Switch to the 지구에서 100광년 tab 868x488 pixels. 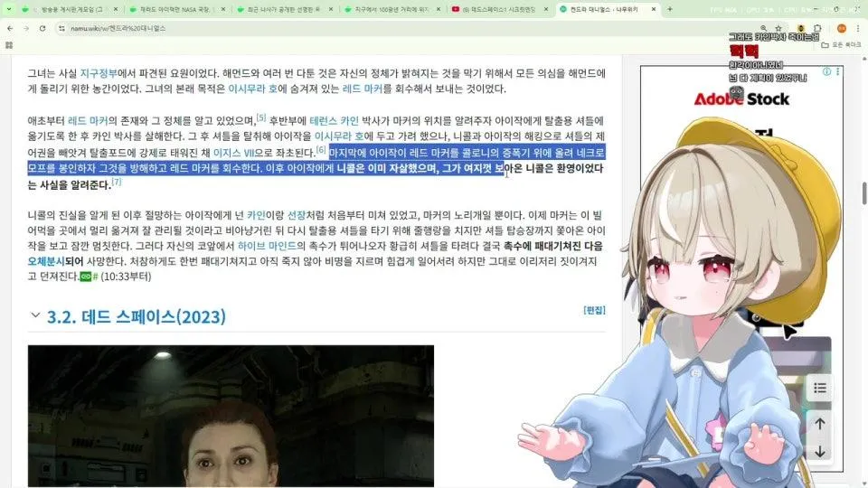coord(391,9)
